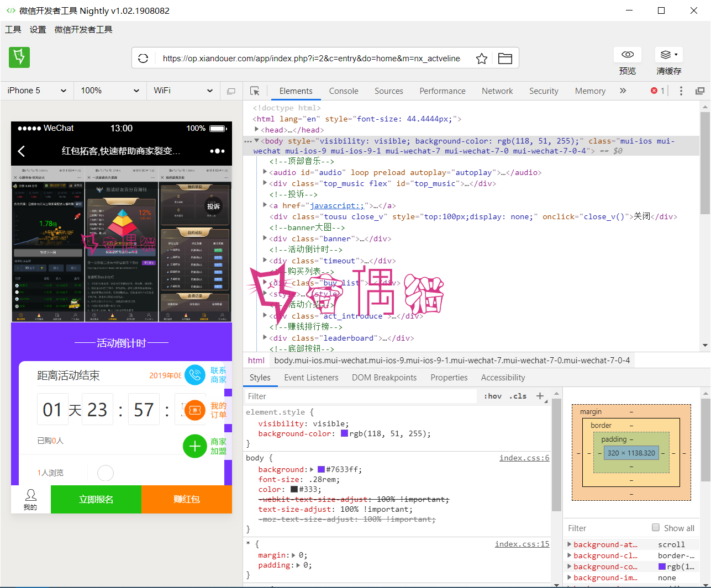The image size is (711, 588).
Task: Tap the 我的 profile icon
Action: (31, 499)
